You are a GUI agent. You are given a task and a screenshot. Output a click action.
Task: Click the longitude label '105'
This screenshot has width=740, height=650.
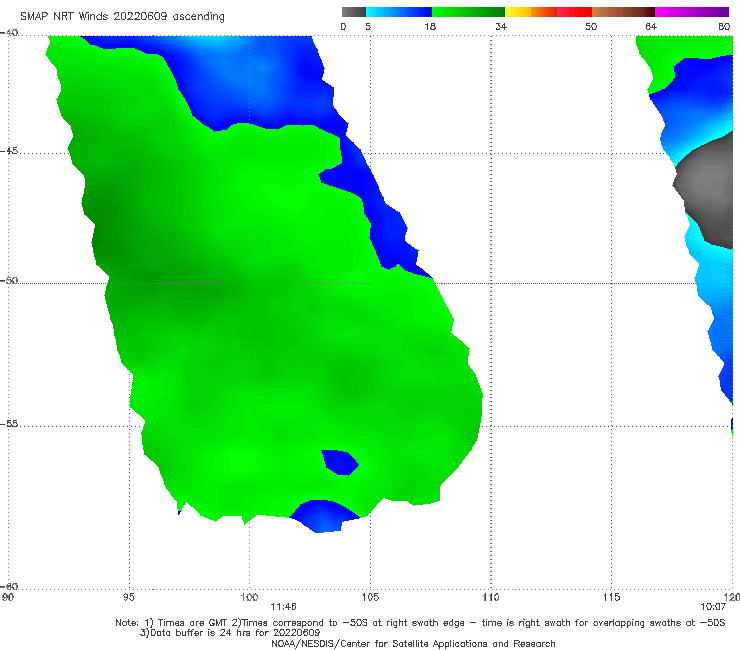tap(370, 597)
